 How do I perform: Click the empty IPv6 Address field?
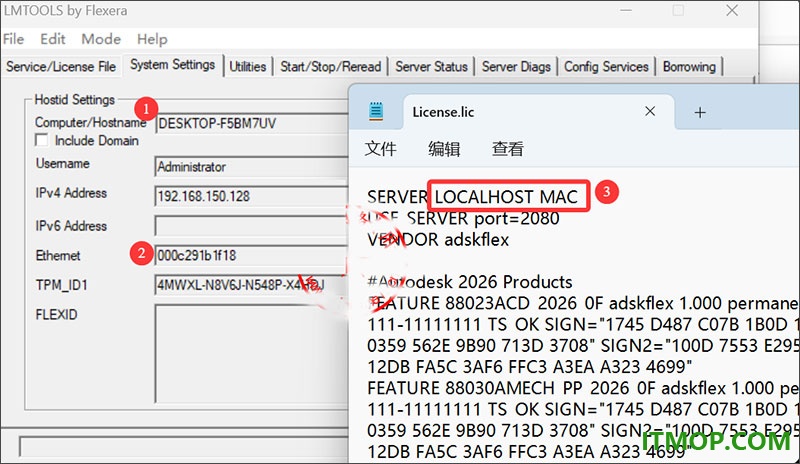pyautogui.click(x=252, y=226)
